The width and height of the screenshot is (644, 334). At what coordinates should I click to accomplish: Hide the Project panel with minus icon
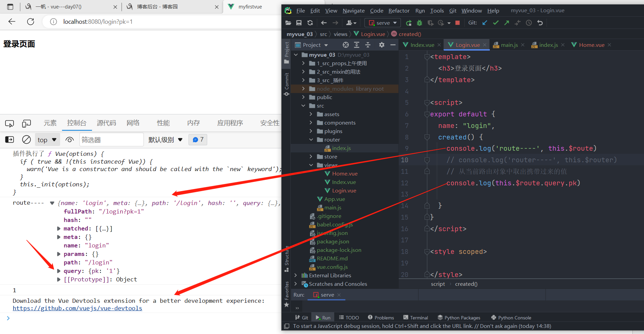point(393,45)
